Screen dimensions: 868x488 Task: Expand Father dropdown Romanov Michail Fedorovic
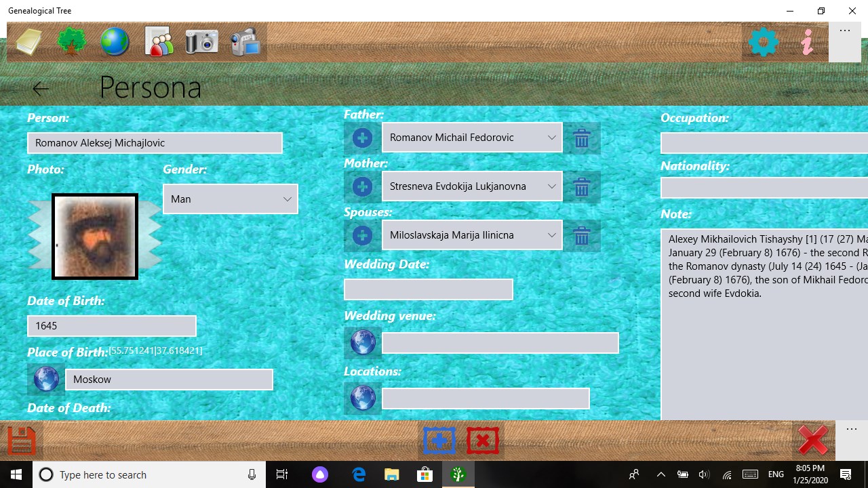coord(472,138)
